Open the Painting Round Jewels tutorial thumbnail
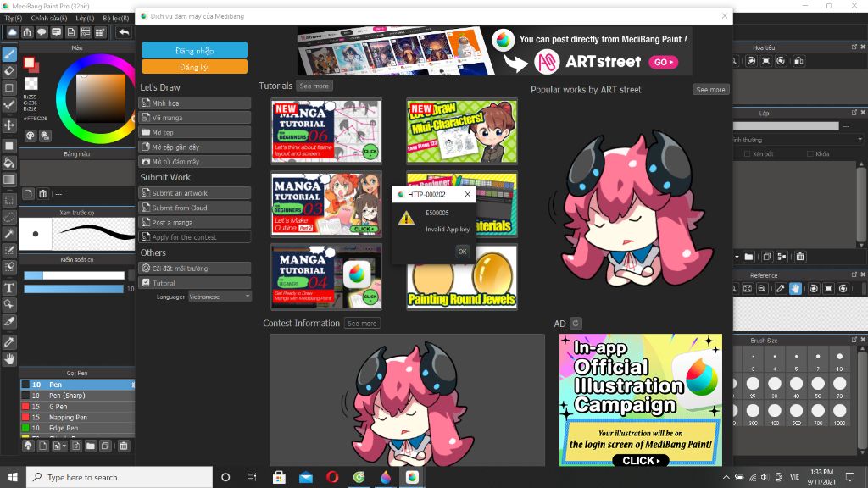 tap(462, 277)
